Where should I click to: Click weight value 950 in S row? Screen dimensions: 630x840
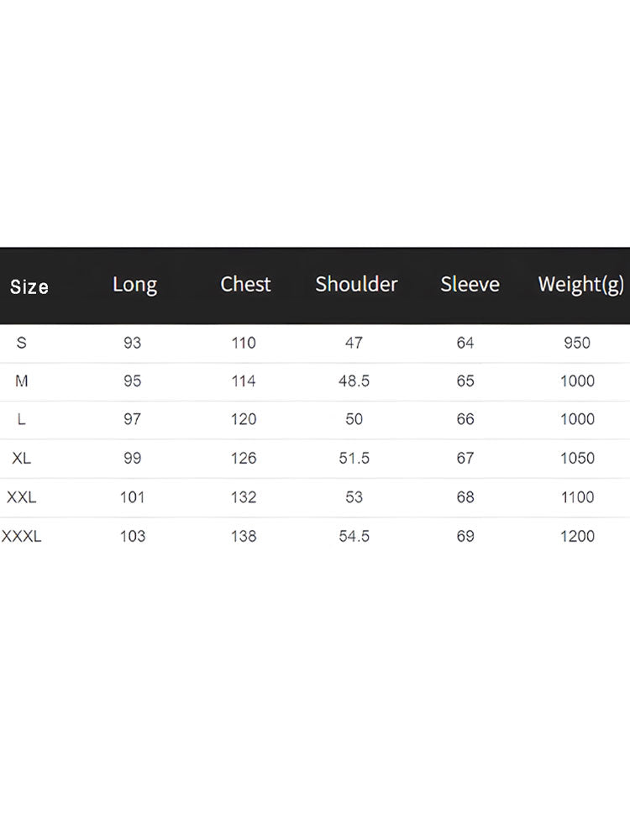click(x=577, y=343)
